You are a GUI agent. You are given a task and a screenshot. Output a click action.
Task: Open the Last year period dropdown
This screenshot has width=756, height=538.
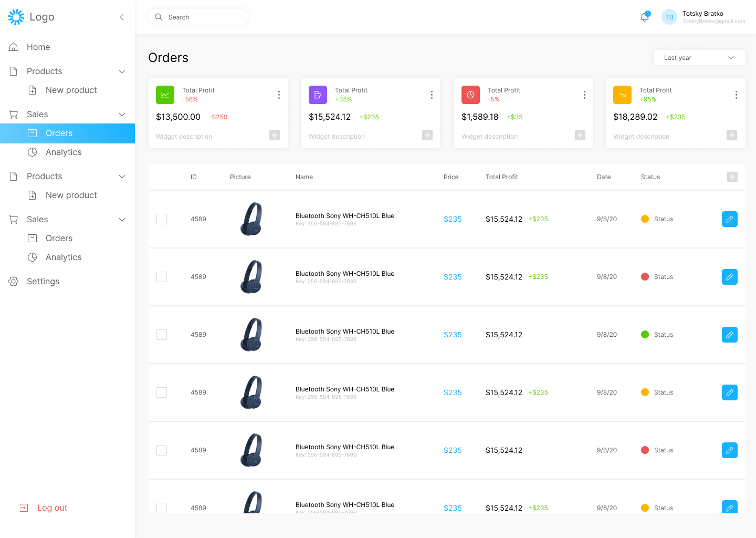pyautogui.click(x=699, y=58)
